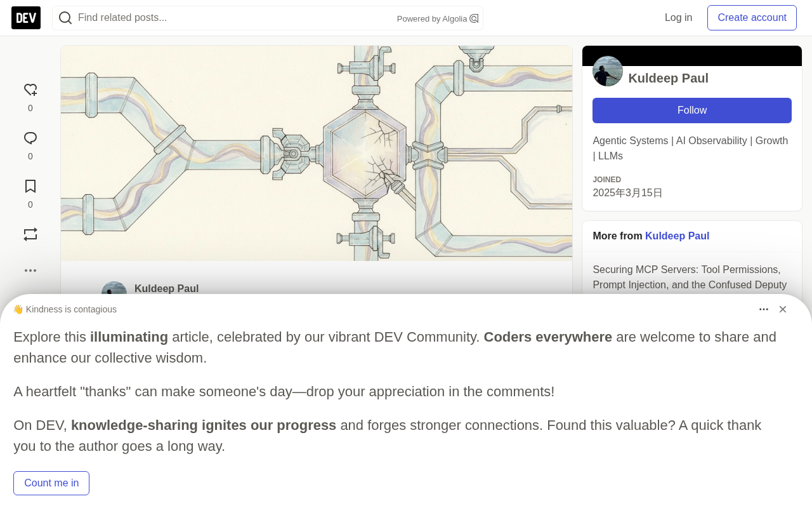The height and width of the screenshot is (508, 812).
Task: Jump to comments via the speech bubble icon
Action: pyautogui.click(x=30, y=138)
